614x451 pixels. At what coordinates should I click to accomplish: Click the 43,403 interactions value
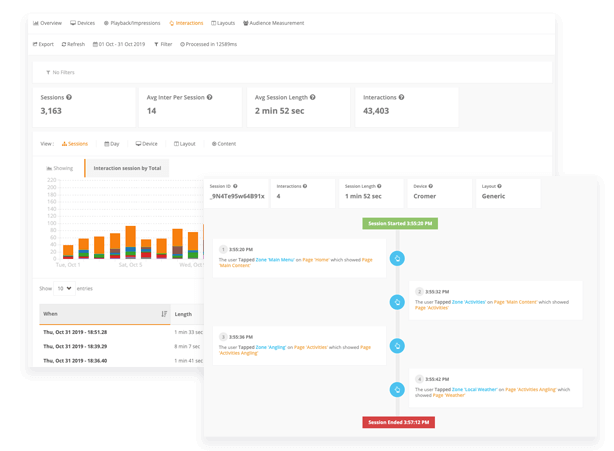(376, 111)
